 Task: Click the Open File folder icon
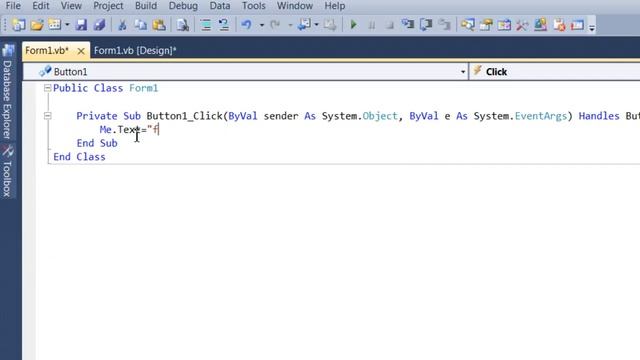pyautogui.click(x=37, y=25)
